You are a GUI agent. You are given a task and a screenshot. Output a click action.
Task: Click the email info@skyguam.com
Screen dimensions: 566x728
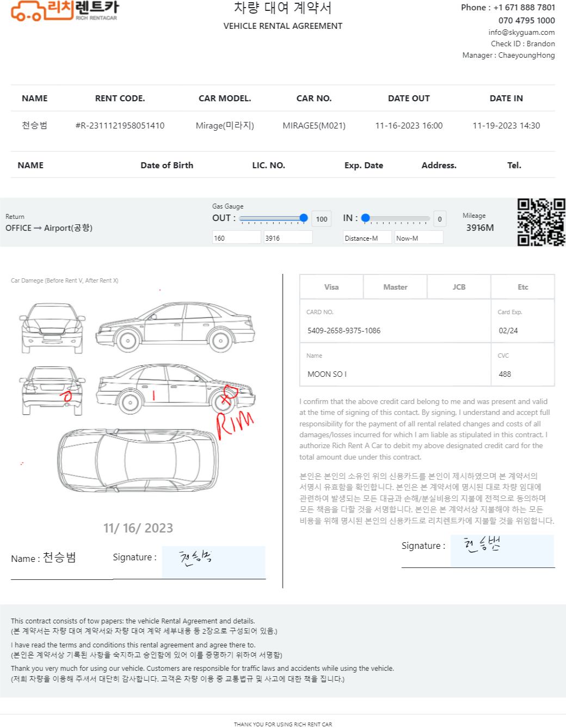coord(521,32)
